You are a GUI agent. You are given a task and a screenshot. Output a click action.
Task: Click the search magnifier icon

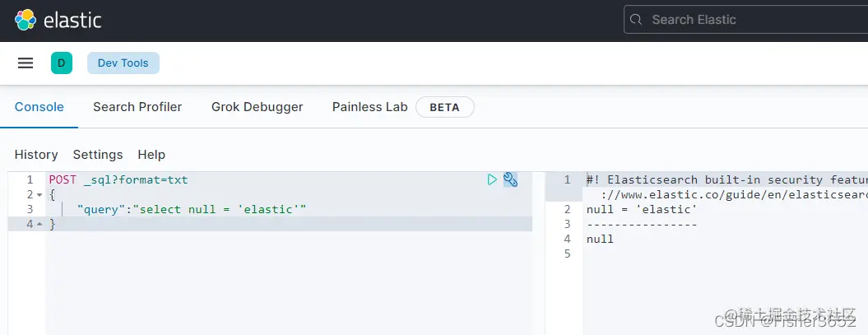(636, 20)
